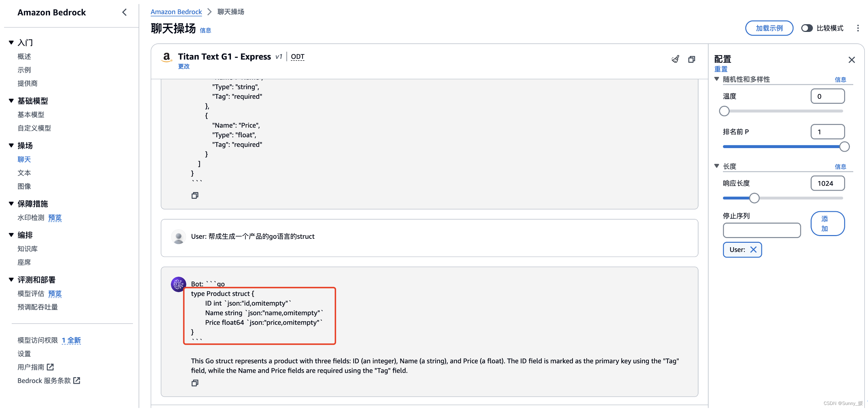Remove the User: stop sequence tag

[753, 249]
